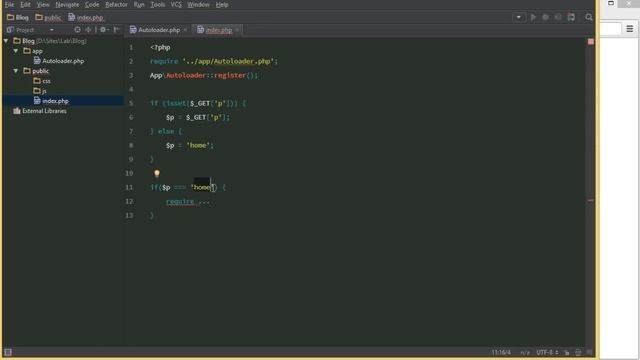
Task: Open the VCS menu
Action: tap(176, 4)
